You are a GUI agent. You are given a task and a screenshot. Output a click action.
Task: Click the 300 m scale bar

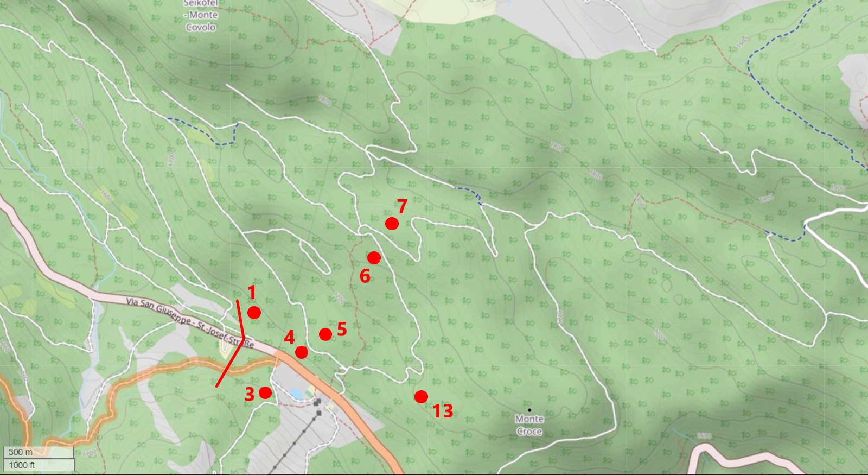coord(39,452)
